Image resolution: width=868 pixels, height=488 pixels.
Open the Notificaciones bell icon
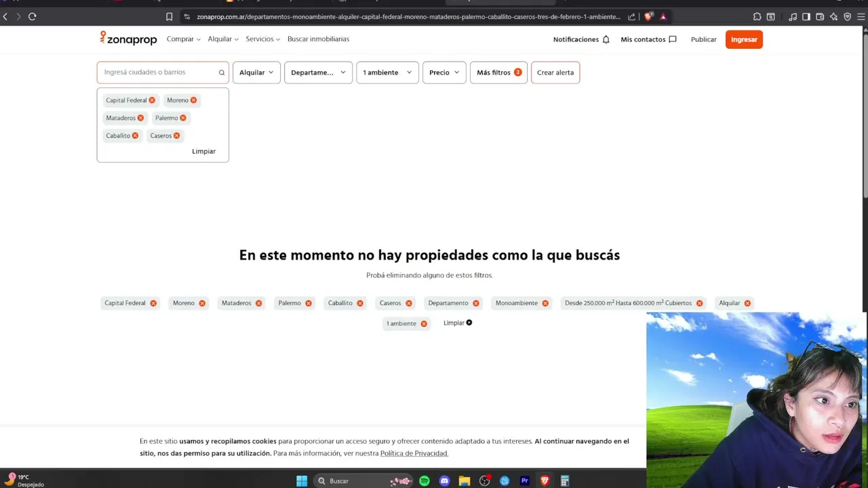tap(606, 39)
